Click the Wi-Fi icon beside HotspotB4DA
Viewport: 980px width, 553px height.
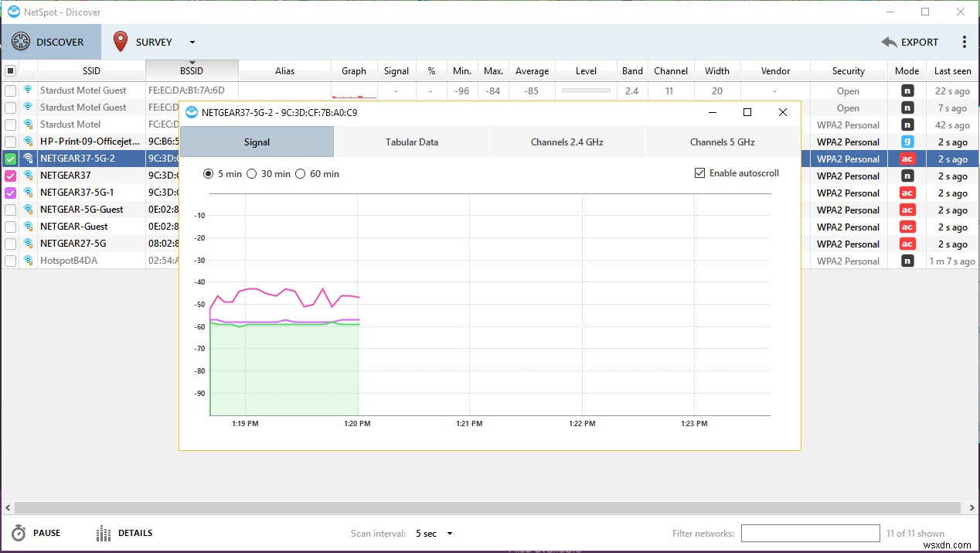click(x=28, y=261)
